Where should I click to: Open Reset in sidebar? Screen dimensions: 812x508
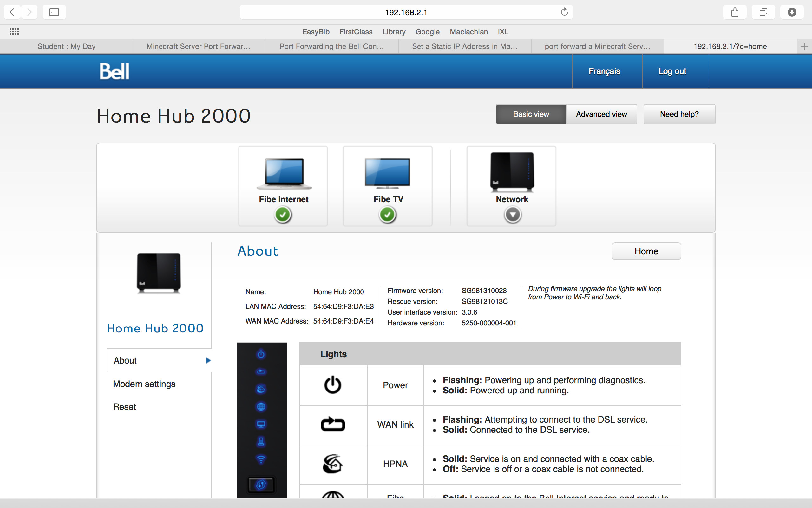(x=124, y=407)
